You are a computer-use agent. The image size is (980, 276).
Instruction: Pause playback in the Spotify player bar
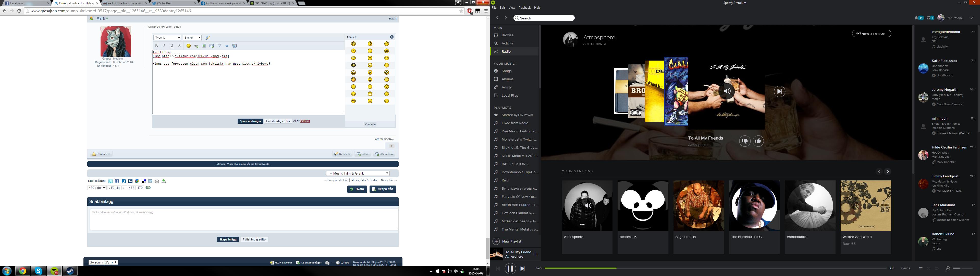510,268
